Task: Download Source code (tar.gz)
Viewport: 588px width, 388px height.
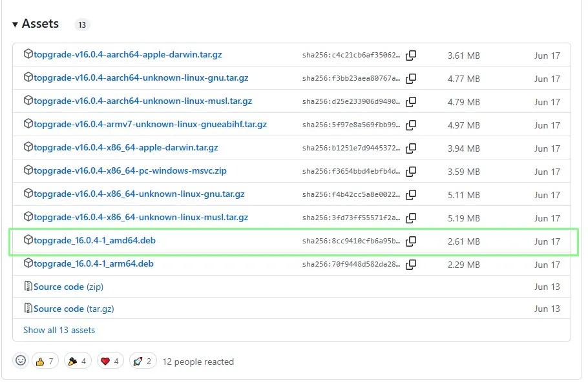Action: click(x=74, y=309)
